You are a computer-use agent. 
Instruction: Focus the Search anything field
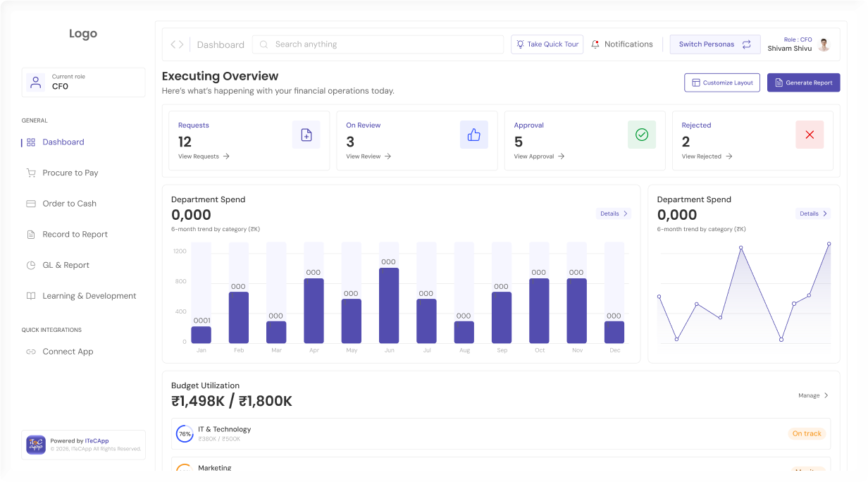tap(378, 44)
